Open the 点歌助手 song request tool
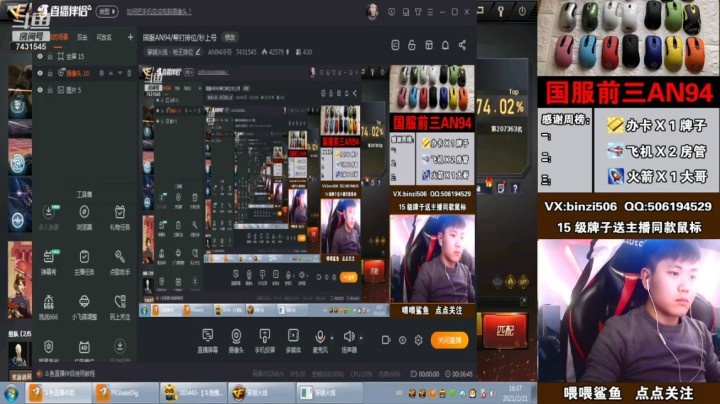Screen dimensions: 720x404 pyautogui.click(x=120, y=262)
